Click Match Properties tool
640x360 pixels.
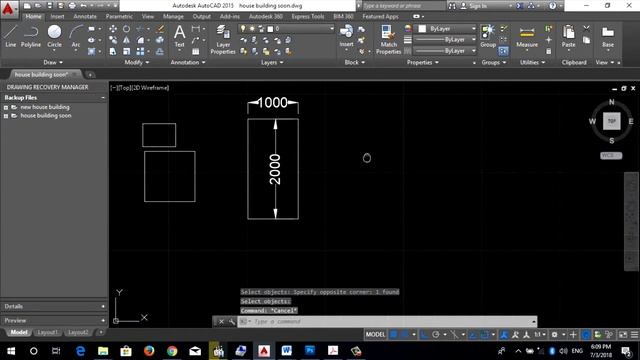pyautogui.click(x=388, y=39)
